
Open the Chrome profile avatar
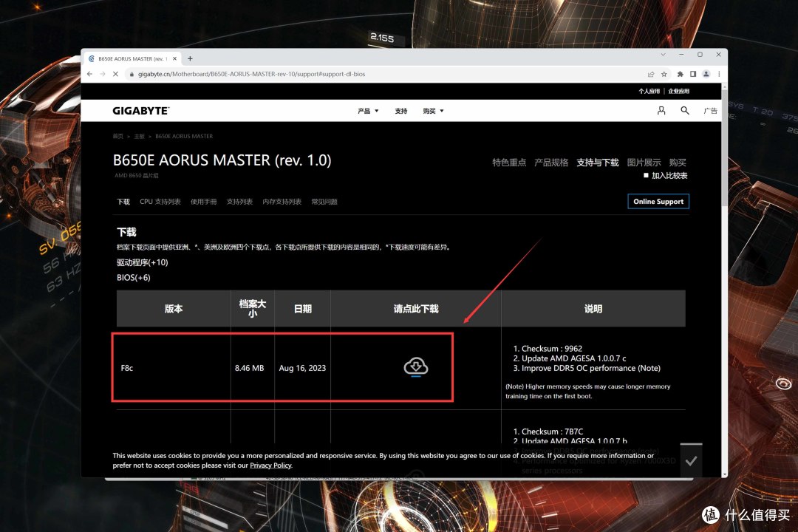tap(706, 74)
